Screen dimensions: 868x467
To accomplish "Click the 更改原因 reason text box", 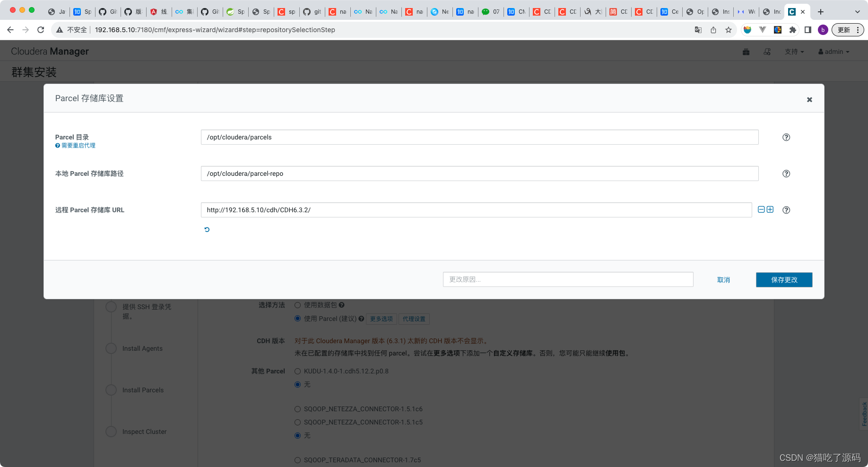I will click(x=568, y=279).
